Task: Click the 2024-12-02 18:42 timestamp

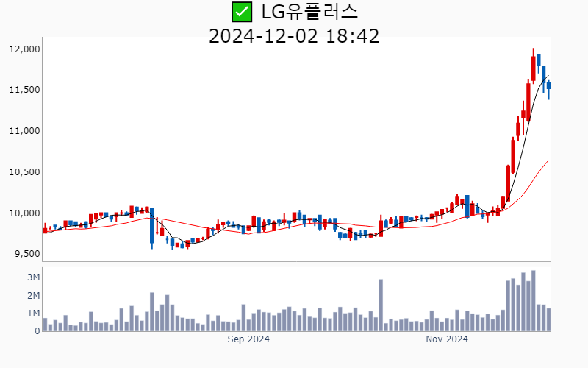Action: tap(294, 36)
